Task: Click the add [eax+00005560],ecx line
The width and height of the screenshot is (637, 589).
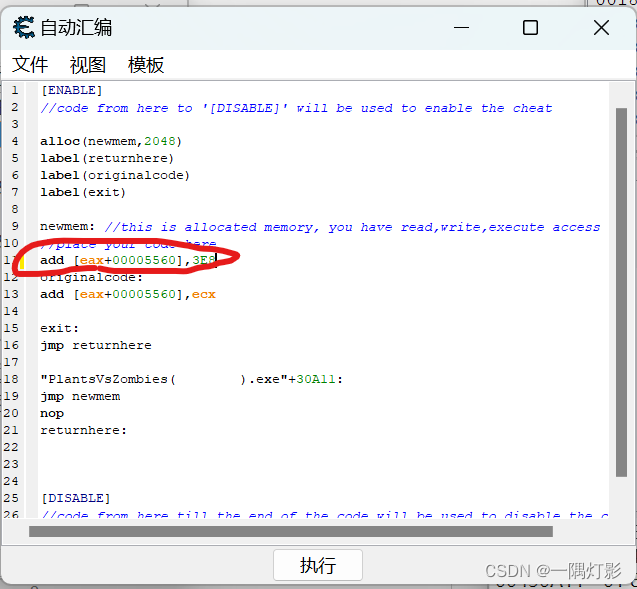Action: [x=128, y=294]
